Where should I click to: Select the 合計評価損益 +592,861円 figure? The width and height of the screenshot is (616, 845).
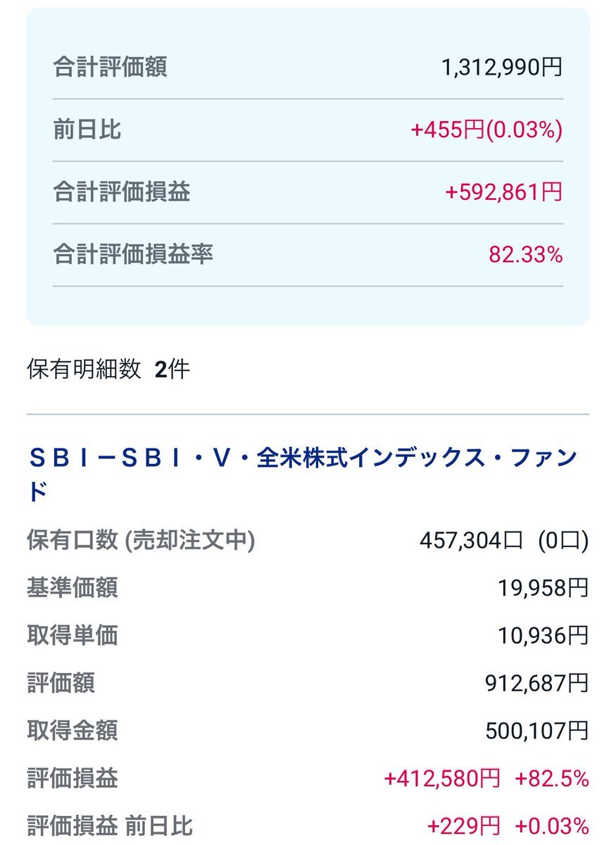(503, 192)
